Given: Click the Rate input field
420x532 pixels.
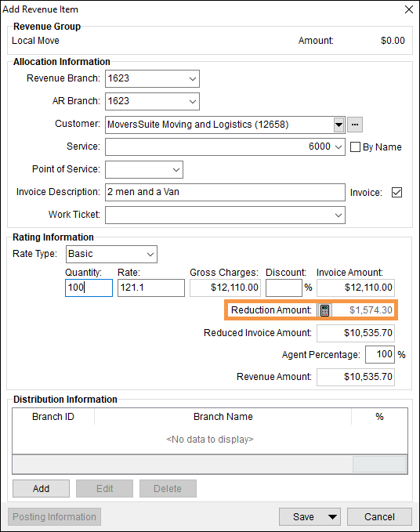Looking at the screenshot, I should pyautogui.click(x=151, y=288).
